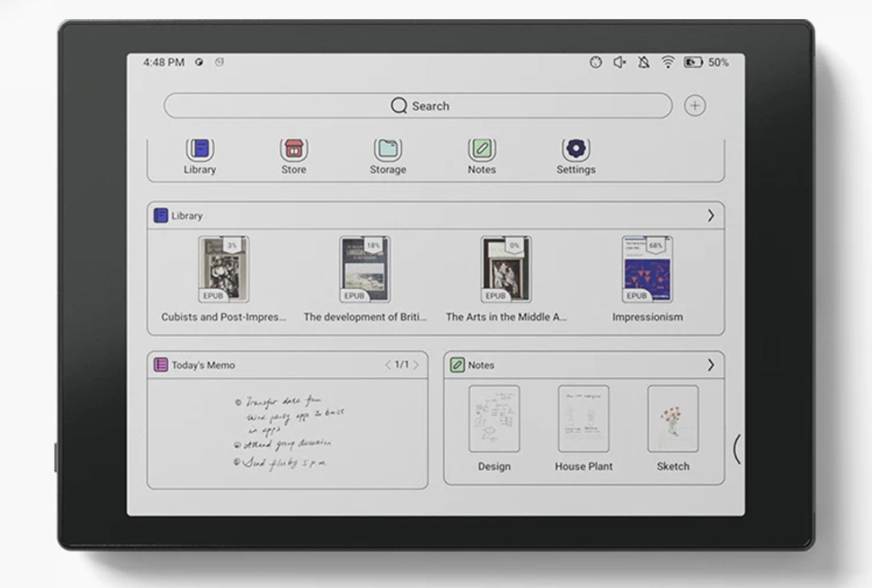Expand the Notes widget with arrow

[x=711, y=365]
